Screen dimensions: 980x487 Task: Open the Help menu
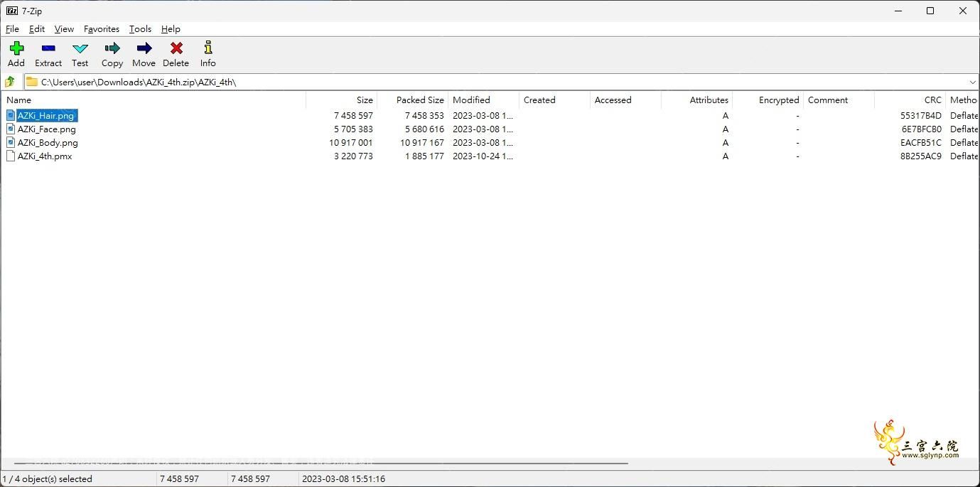tap(171, 29)
